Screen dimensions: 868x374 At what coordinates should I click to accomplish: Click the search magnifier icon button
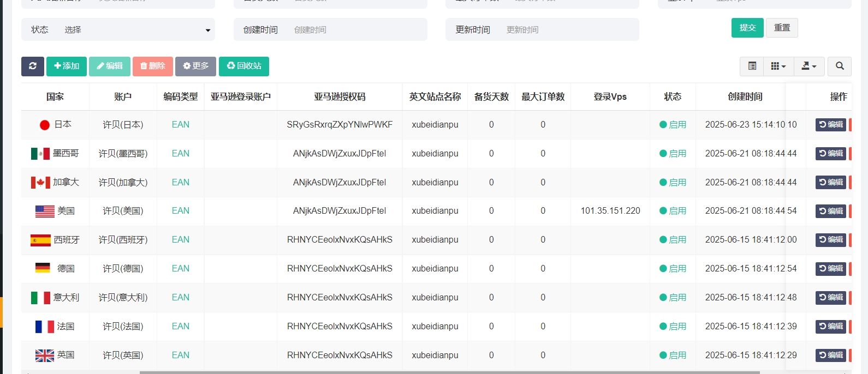[x=840, y=66]
